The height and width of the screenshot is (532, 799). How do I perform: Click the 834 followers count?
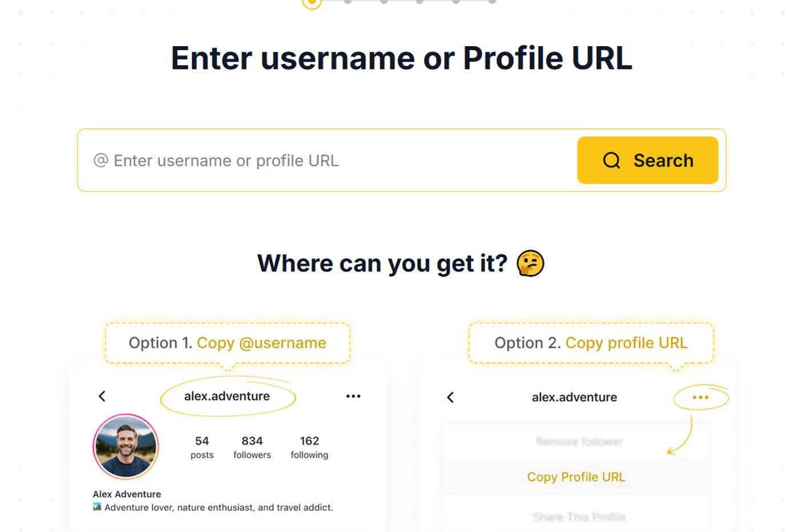pyautogui.click(x=252, y=447)
